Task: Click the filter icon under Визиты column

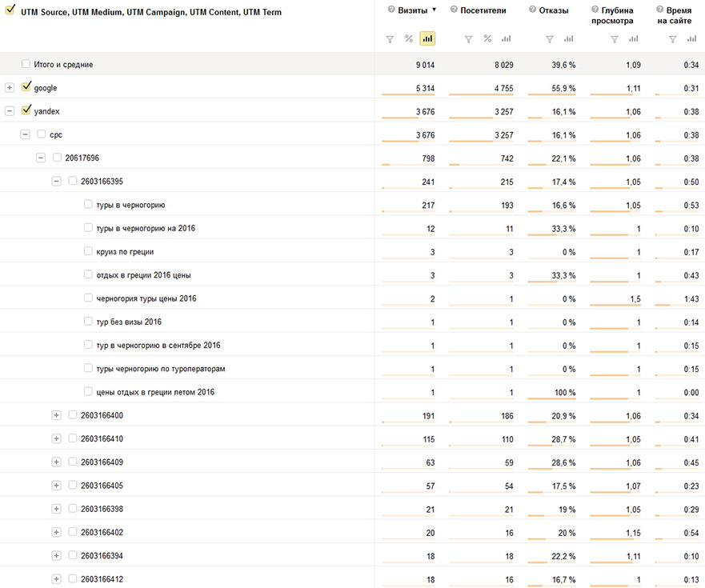Action: pyautogui.click(x=390, y=38)
